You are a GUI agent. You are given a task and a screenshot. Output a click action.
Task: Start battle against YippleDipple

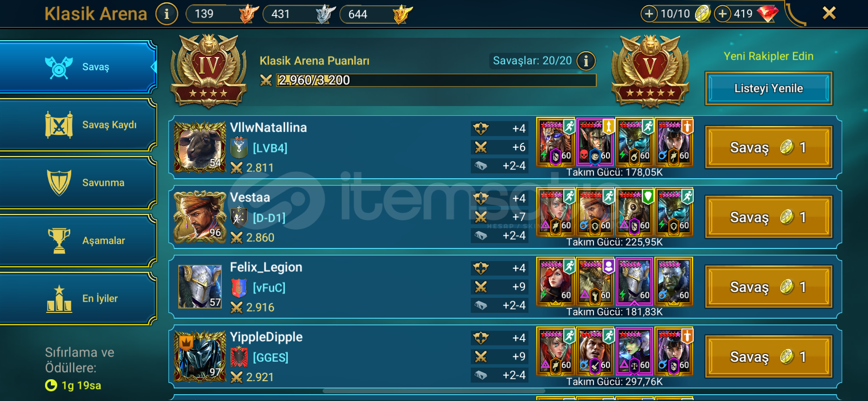tap(769, 356)
